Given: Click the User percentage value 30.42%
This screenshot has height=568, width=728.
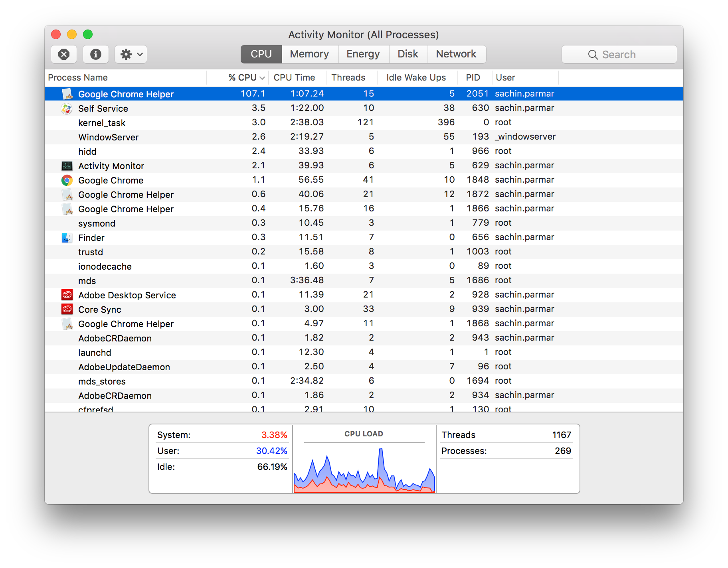Looking at the screenshot, I should (x=271, y=451).
